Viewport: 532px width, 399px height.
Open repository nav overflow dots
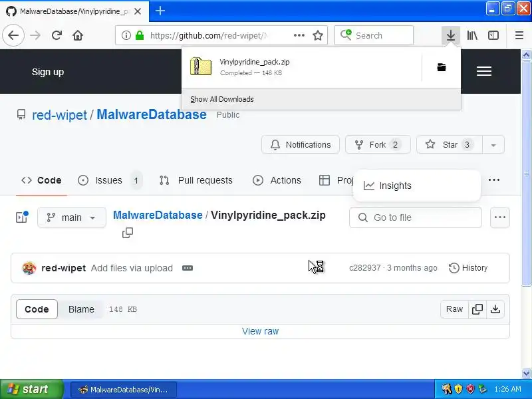pyautogui.click(x=493, y=180)
